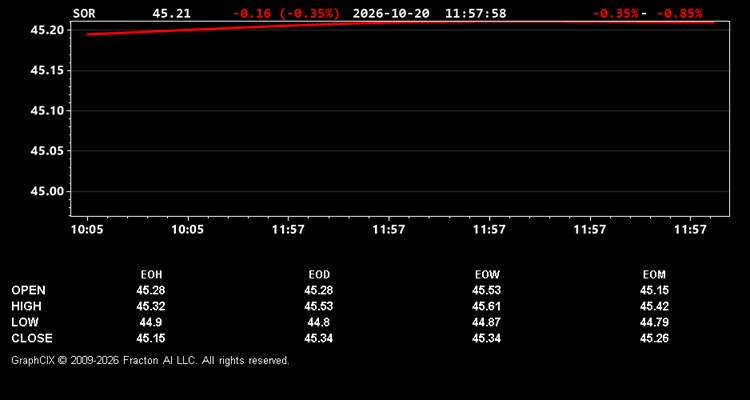
Task: Click the 45.20 y-axis label
Action: [47, 30]
